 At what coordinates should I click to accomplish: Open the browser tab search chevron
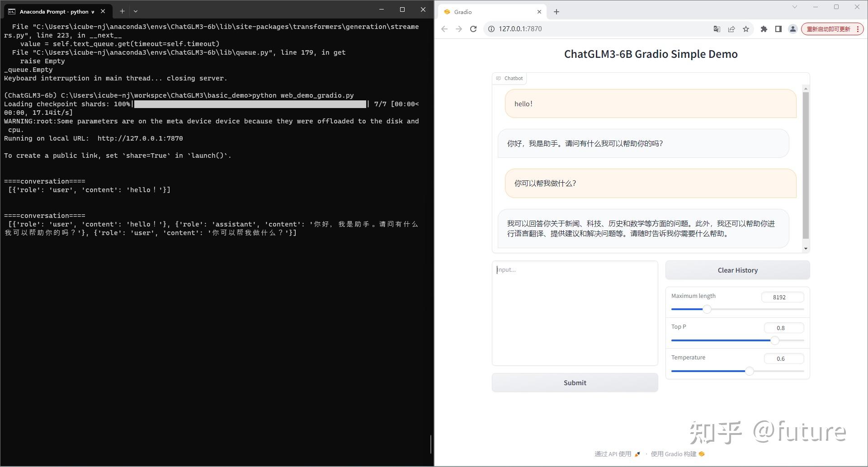coord(794,8)
